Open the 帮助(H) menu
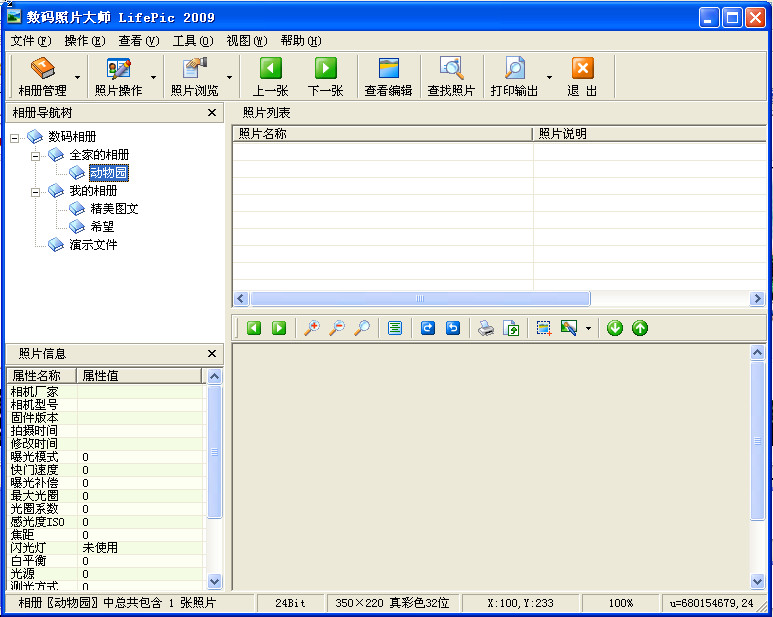Image resolution: width=773 pixels, height=617 pixels. pyautogui.click(x=301, y=41)
